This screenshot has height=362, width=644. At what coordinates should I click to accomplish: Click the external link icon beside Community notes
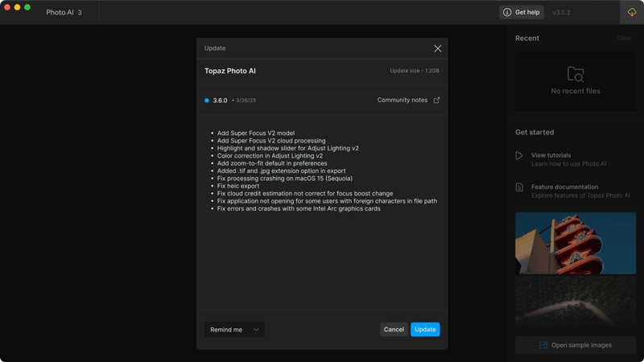[437, 101]
